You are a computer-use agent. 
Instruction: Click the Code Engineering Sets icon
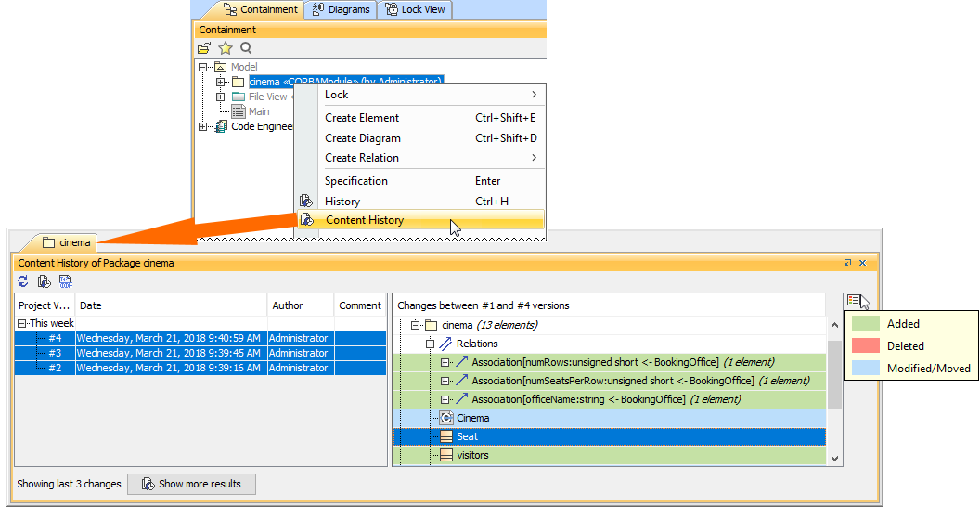click(221, 127)
